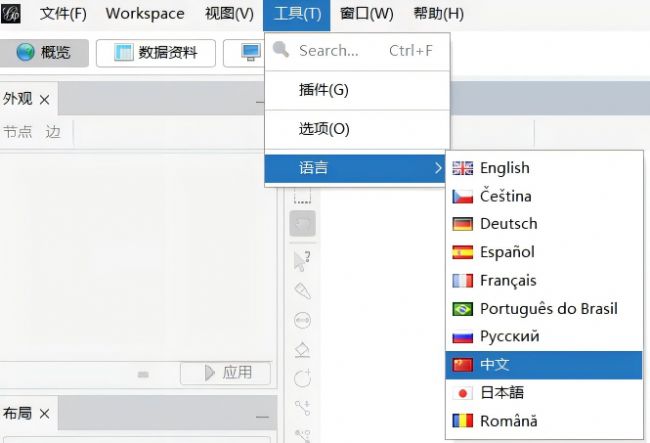Select the sizer tool with double-arrow circle

pos(303,320)
